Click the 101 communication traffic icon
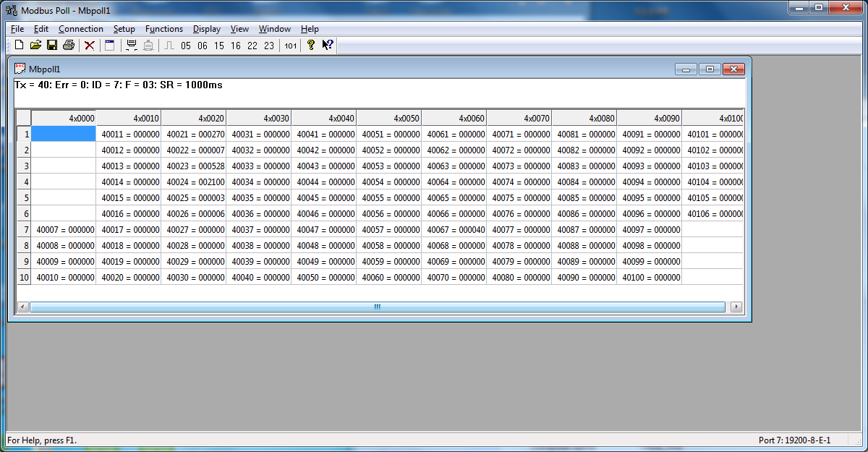The image size is (868, 452). coord(290,46)
